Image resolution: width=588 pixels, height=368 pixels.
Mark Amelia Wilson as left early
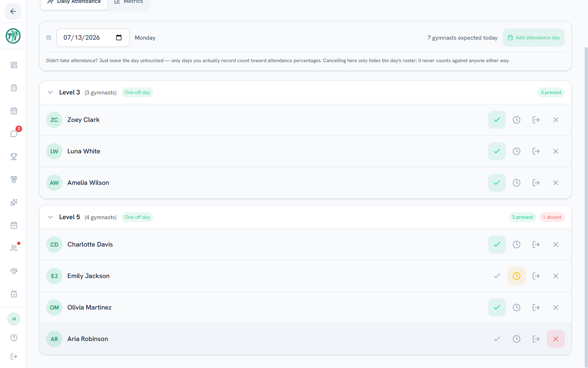pyautogui.click(x=536, y=183)
